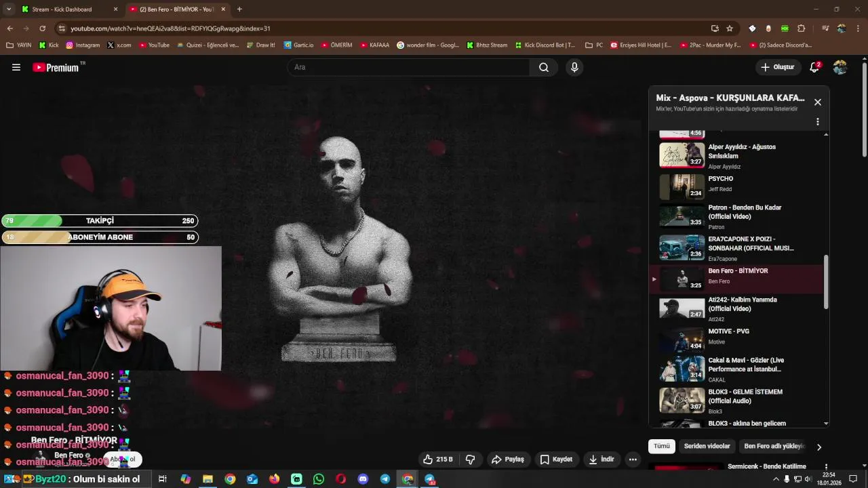Open options for Sermicenk - Bende Katilime
The width and height of the screenshot is (868, 488).
(826, 467)
